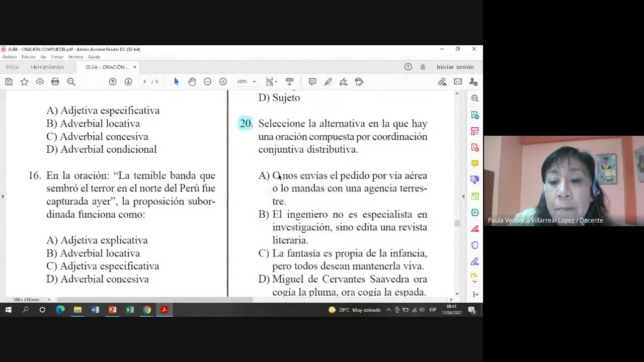Click the page number input field
This screenshot has height=362, width=644.
(x=145, y=81)
